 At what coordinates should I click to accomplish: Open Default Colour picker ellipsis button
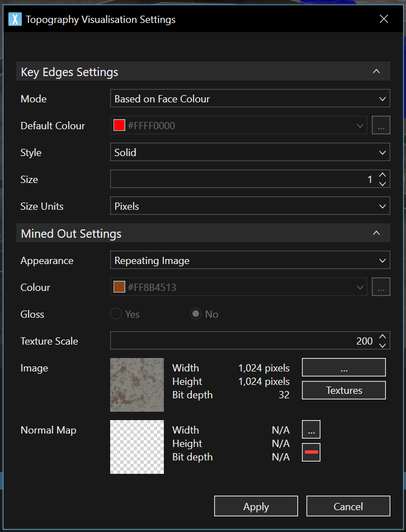[381, 126]
